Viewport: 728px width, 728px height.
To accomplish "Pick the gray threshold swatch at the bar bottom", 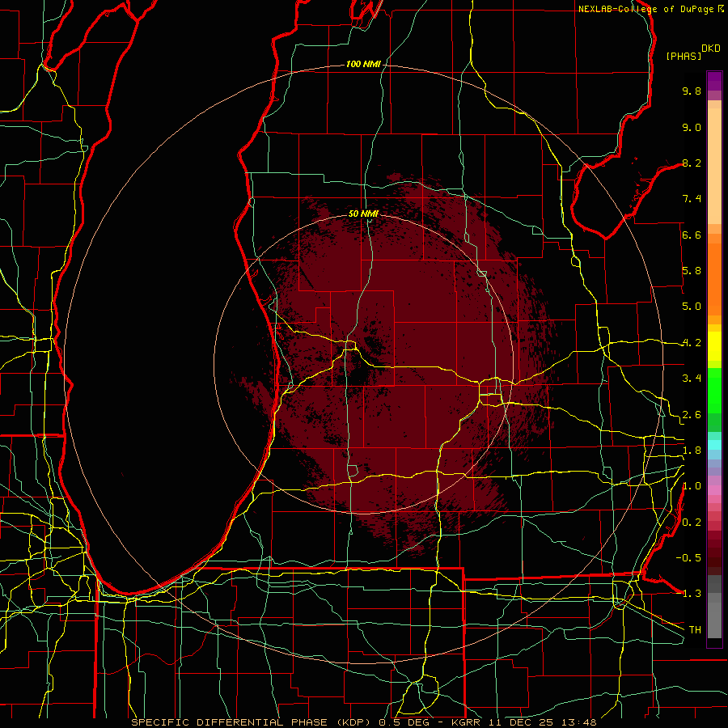I will pyautogui.click(x=714, y=622).
